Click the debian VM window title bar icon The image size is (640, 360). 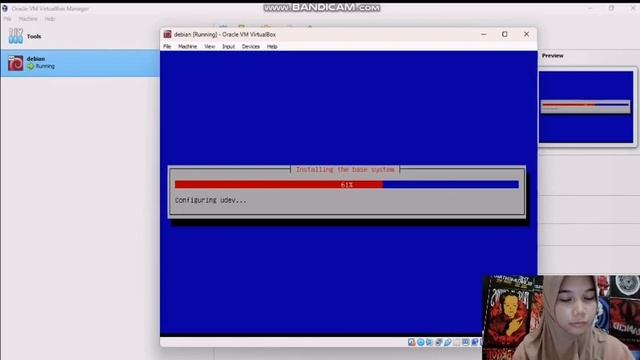(x=167, y=34)
